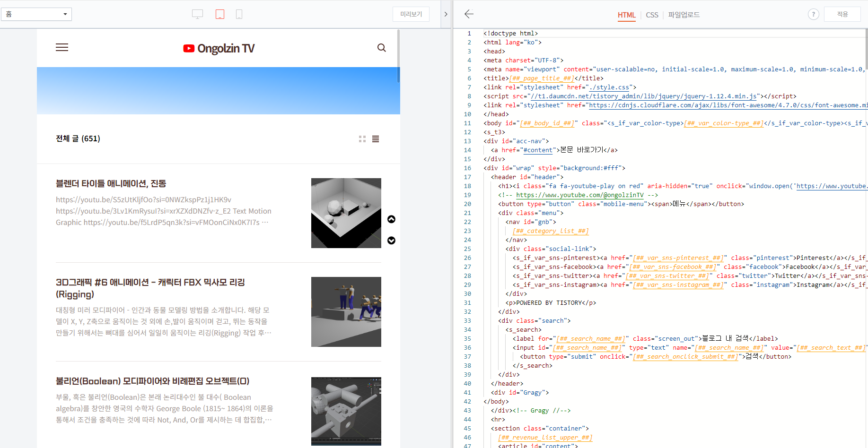868x448 pixels.
Task: Click the scroll-to-top arrow button
Action: tap(391, 219)
